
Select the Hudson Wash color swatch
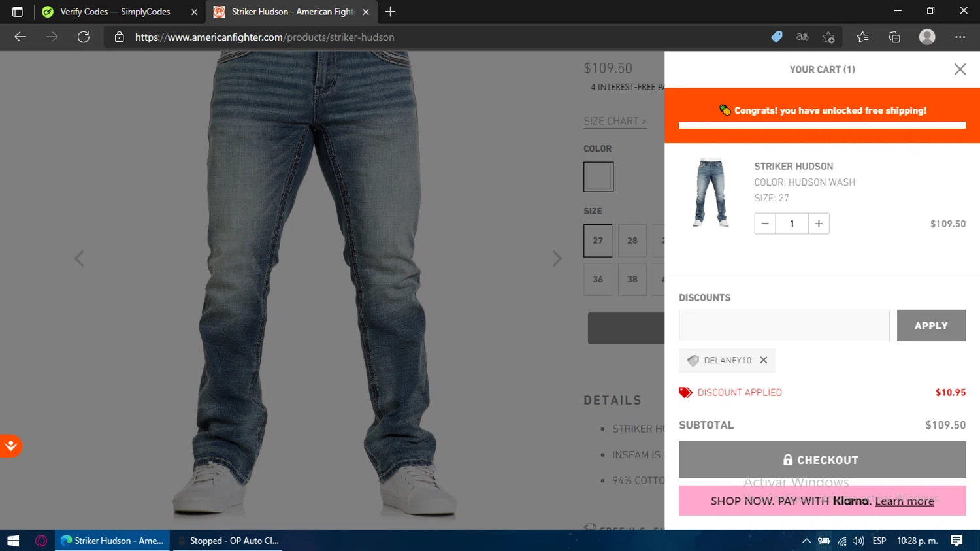point(598,176)
